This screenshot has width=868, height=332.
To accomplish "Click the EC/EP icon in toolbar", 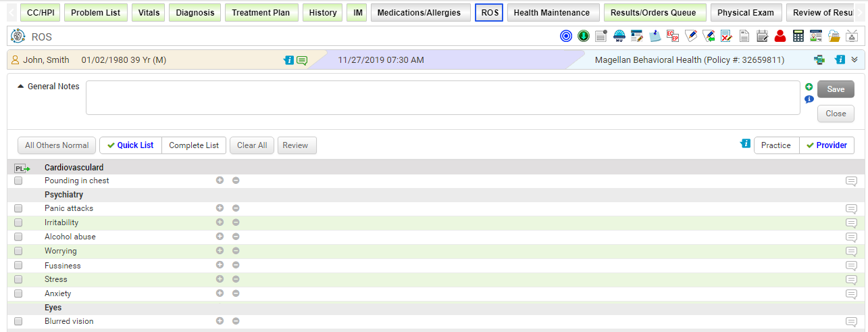I will tap(672, 37).
